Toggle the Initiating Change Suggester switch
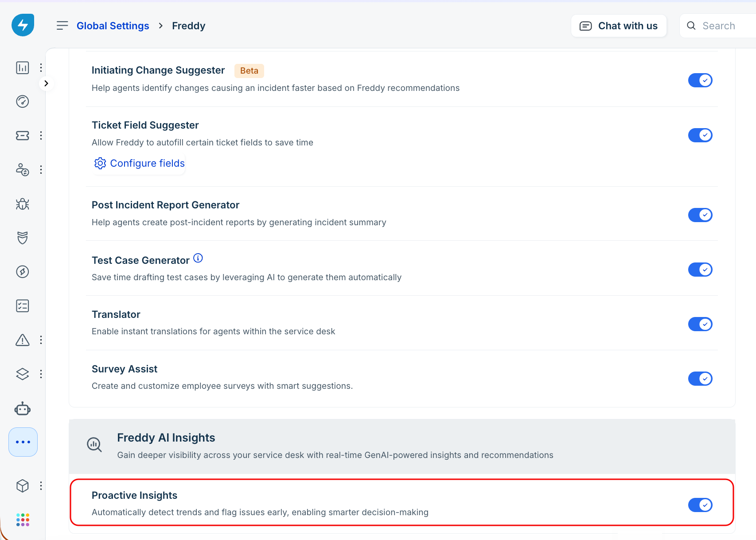This screenshot has width=756, height=540. pos(700,80)
